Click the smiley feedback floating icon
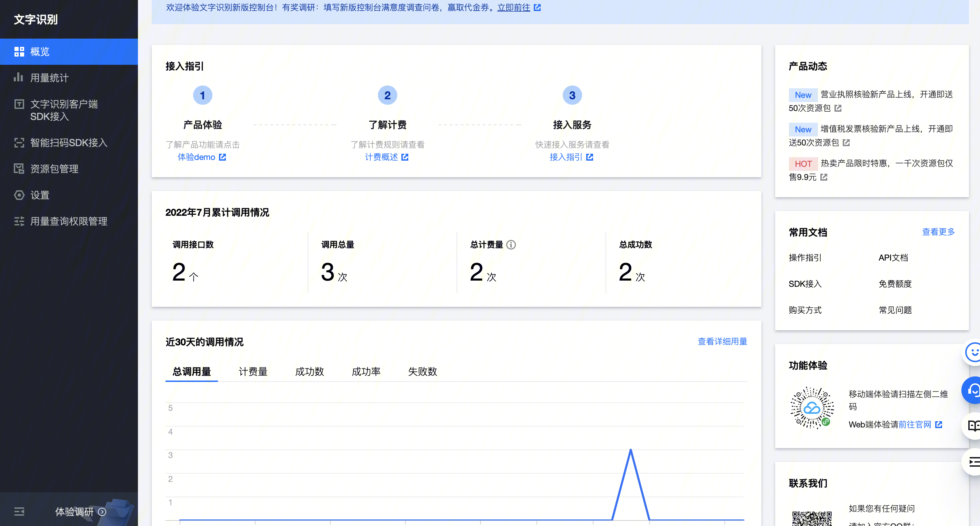 [x=972, y=353]
